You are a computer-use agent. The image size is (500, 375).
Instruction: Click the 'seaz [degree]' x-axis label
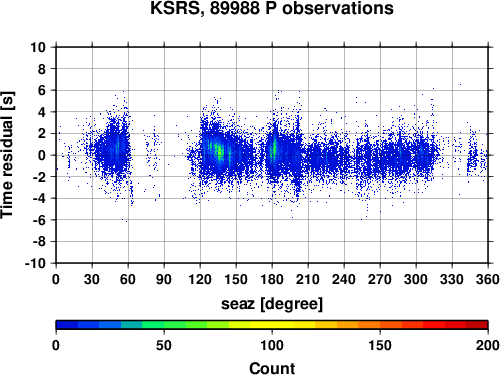coord(272,304)
